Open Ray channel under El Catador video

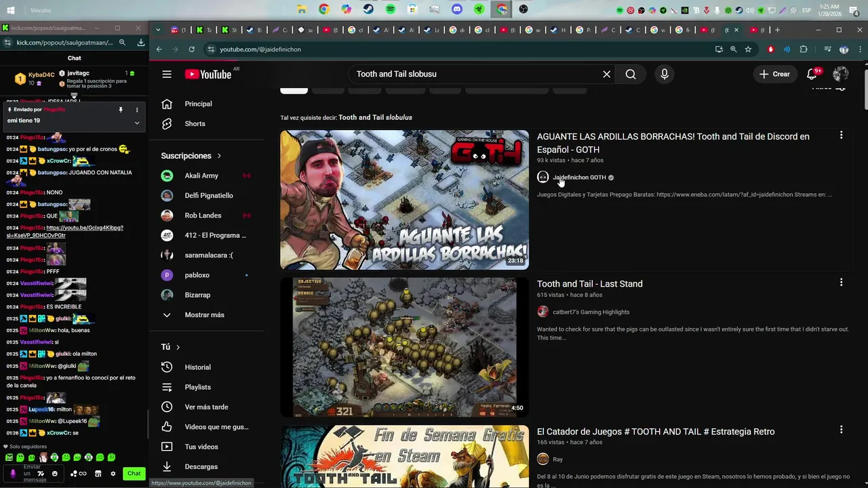coord(557,459)
